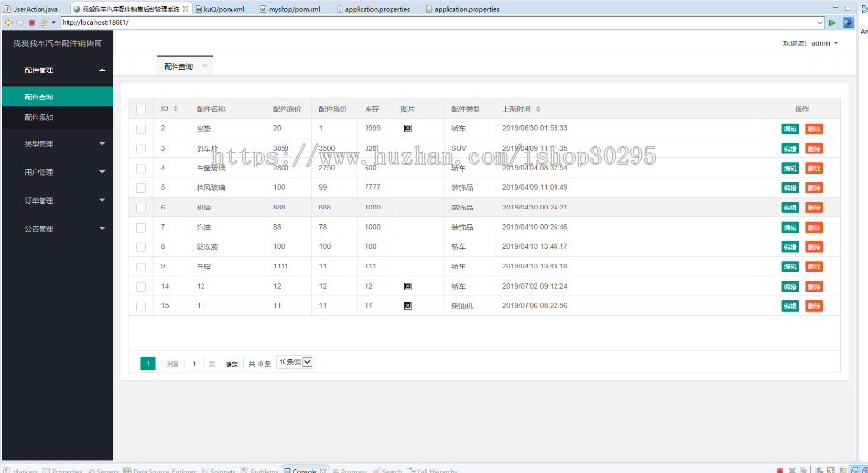This screenshot has width=868, height=473.
Task: Close the web browser editor tab
Action: tap(185, 9)
